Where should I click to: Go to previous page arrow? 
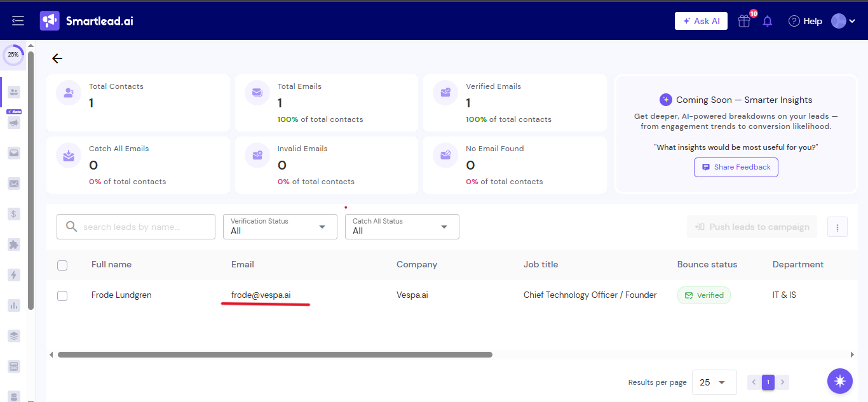click(754, 382)
